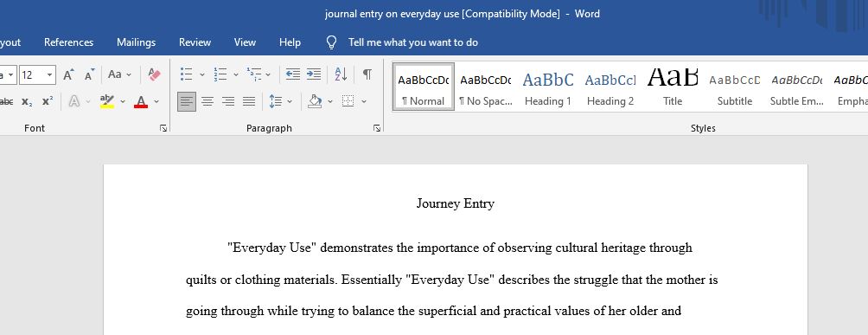Open Change Case dropdown arrow

tap(129, 74)
